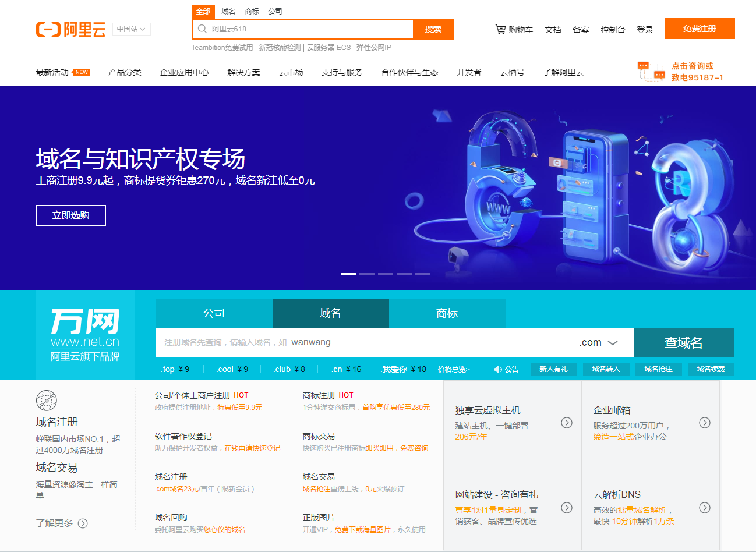Click the 新人有礼 button
This screenshot has width=756, height=556.
click(x=553, y=369)
